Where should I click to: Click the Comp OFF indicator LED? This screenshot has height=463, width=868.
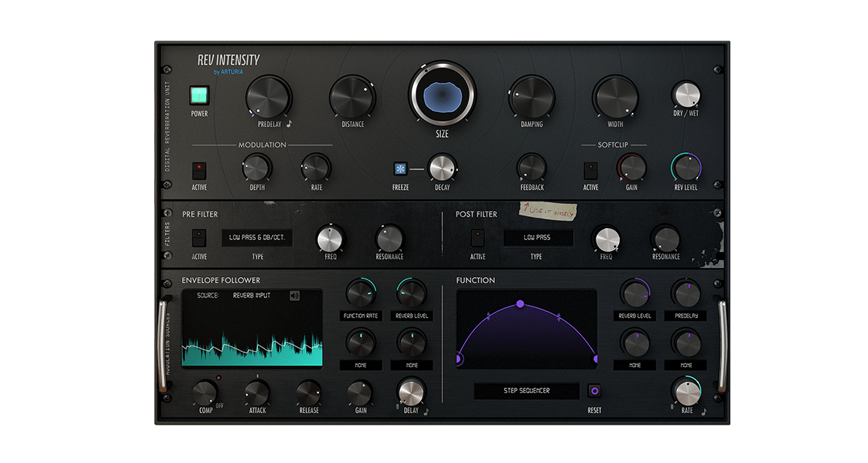click(x=219, y=378)
